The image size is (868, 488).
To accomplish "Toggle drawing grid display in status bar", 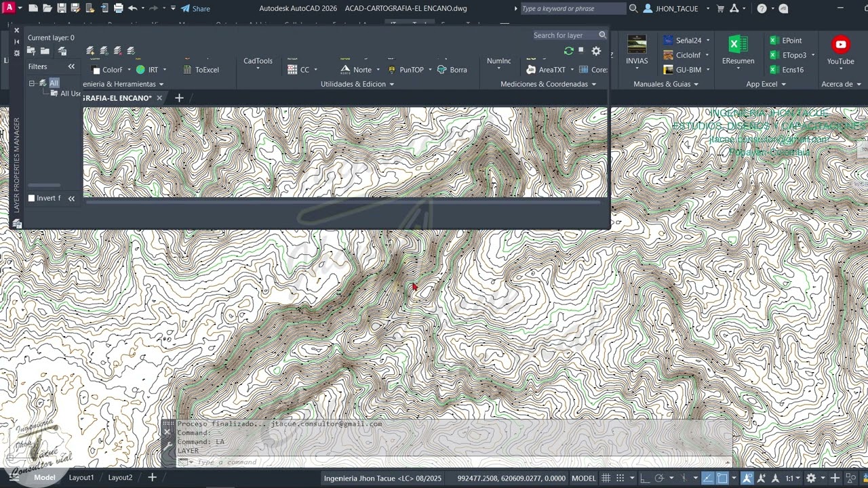I will [x=606, y=478].
